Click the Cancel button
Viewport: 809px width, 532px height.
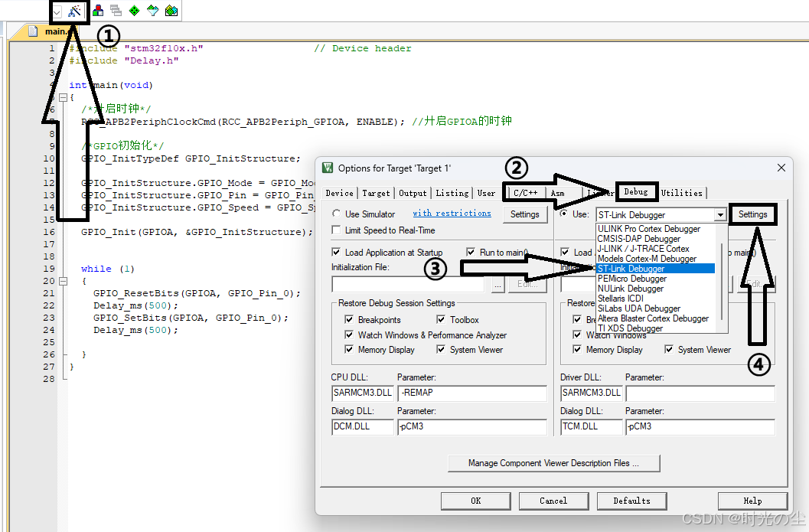[x=553, y=501]
